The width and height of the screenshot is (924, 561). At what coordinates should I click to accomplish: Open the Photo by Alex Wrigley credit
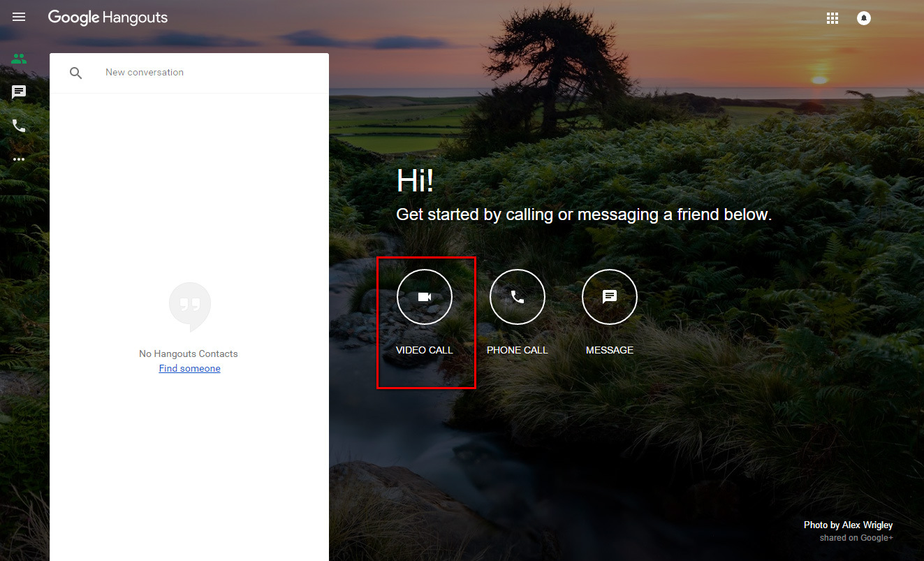(848, 525)
